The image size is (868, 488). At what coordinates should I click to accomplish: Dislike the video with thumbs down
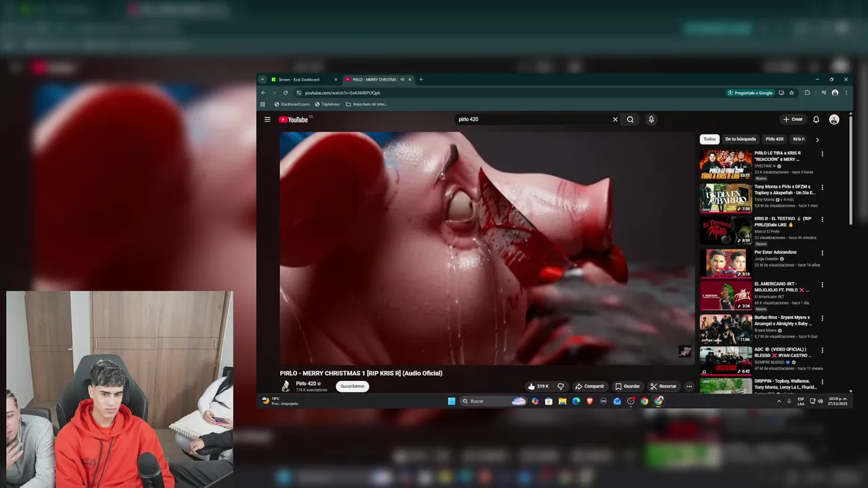[560, 386]
